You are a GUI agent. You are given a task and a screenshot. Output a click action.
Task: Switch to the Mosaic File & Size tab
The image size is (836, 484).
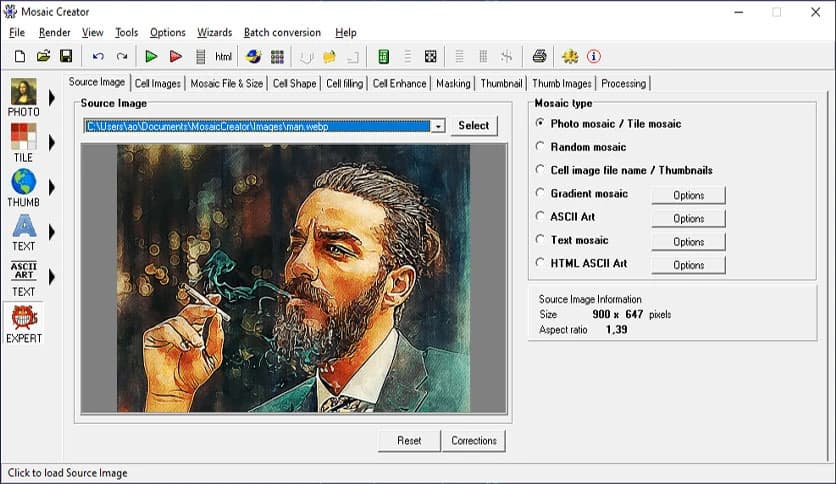[227, 84]
